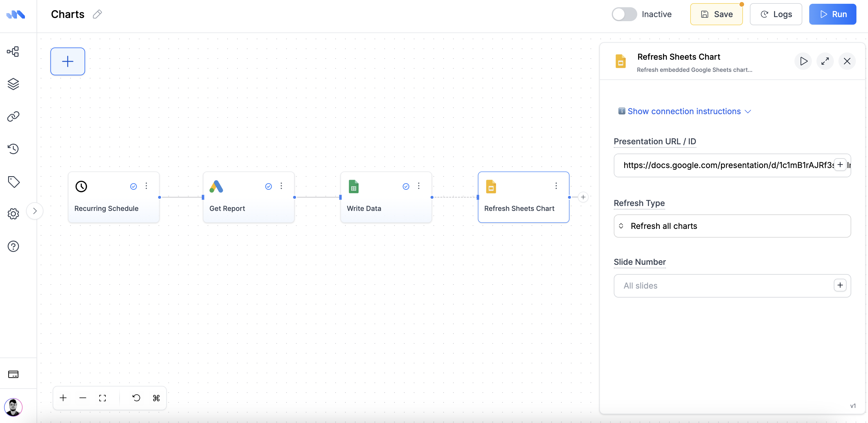Open the Refresh Type dropdown
Viewport: 868px width, 423px height.
[x=732, y=226]
